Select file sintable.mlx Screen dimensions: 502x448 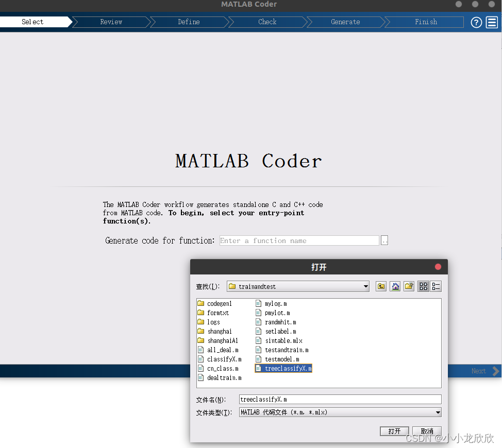pos(279,340)
